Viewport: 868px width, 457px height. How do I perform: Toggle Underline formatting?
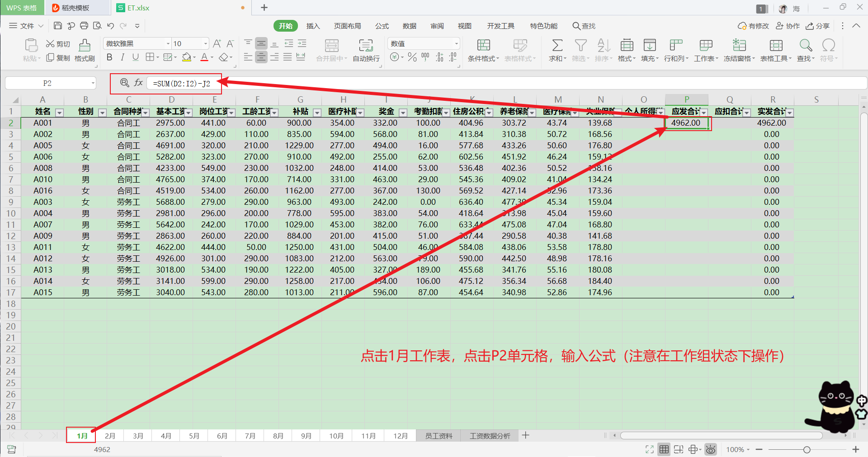[x=135, y=57]
